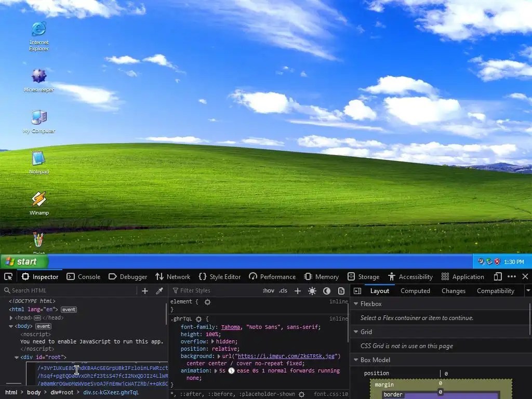Toggle print media simulation page icon
The height and width of the screenshot is (399, 532).
tap(341, 291)
